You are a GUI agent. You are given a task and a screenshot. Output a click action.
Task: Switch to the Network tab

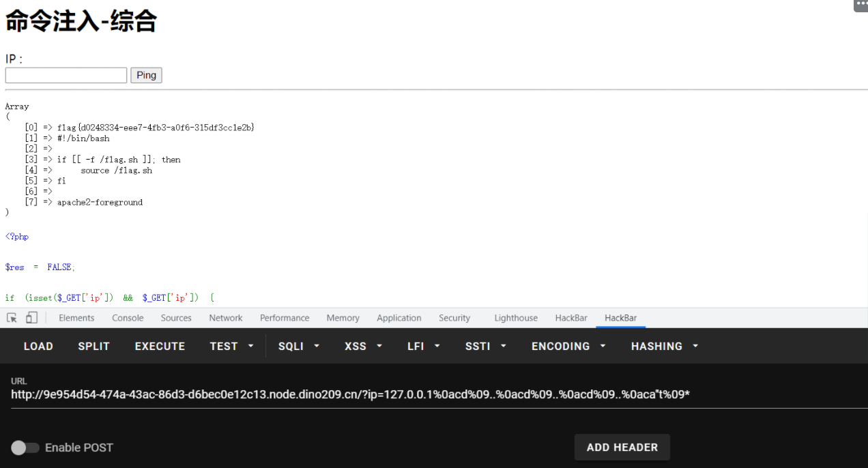[226, 318]
